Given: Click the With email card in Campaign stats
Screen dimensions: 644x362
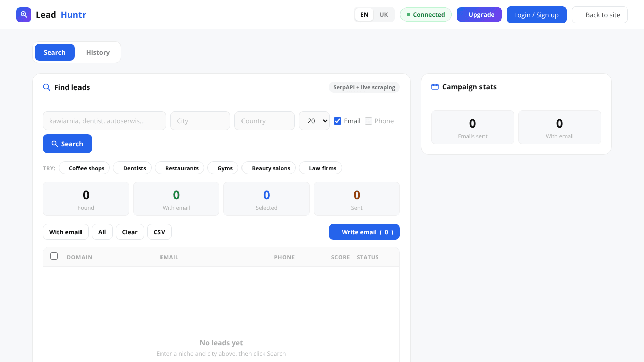Looking at the screenshot, I should click(x=559, y=127).
